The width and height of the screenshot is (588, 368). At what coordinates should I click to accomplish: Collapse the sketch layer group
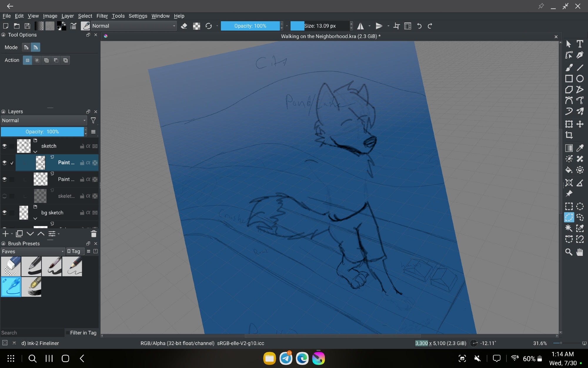tap(35, 152)
